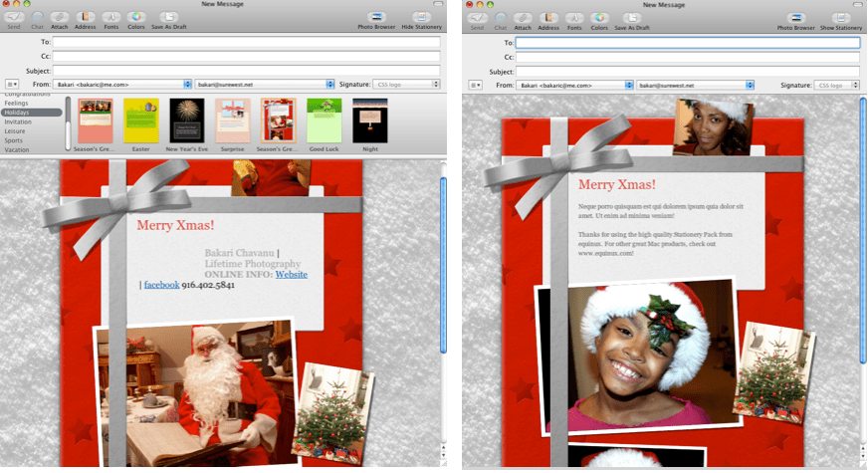Pick the Easter stationery template

[x=140, y=123]
